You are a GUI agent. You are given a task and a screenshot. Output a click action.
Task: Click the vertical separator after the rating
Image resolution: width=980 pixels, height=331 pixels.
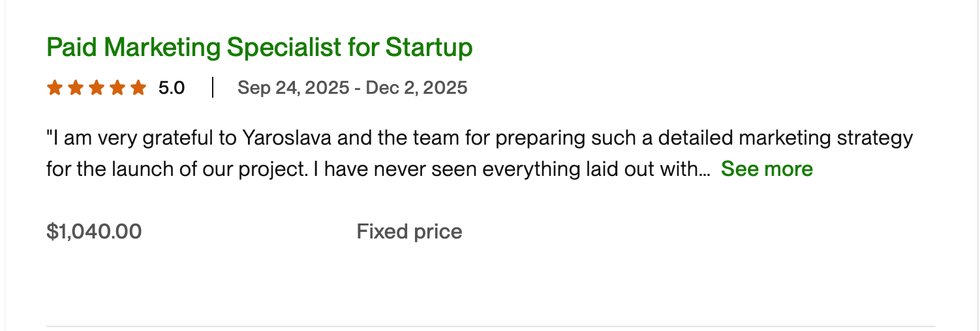click(x=213, y=87)
